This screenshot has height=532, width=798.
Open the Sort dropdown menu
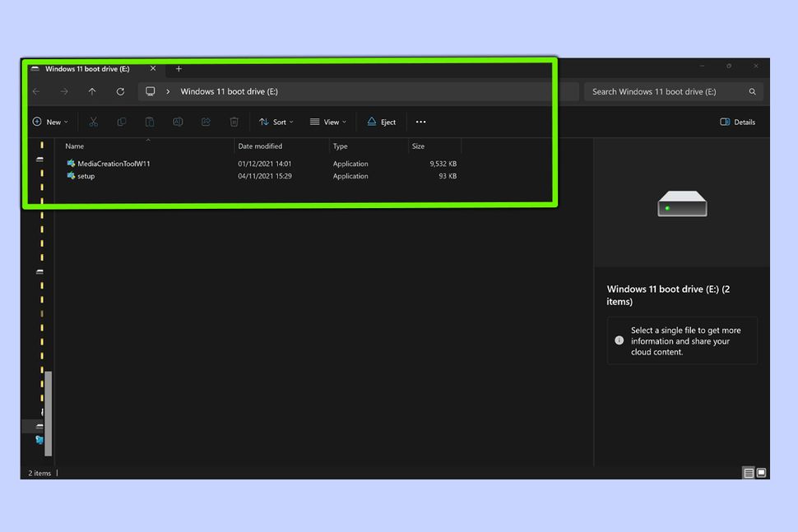click(276, 122)
